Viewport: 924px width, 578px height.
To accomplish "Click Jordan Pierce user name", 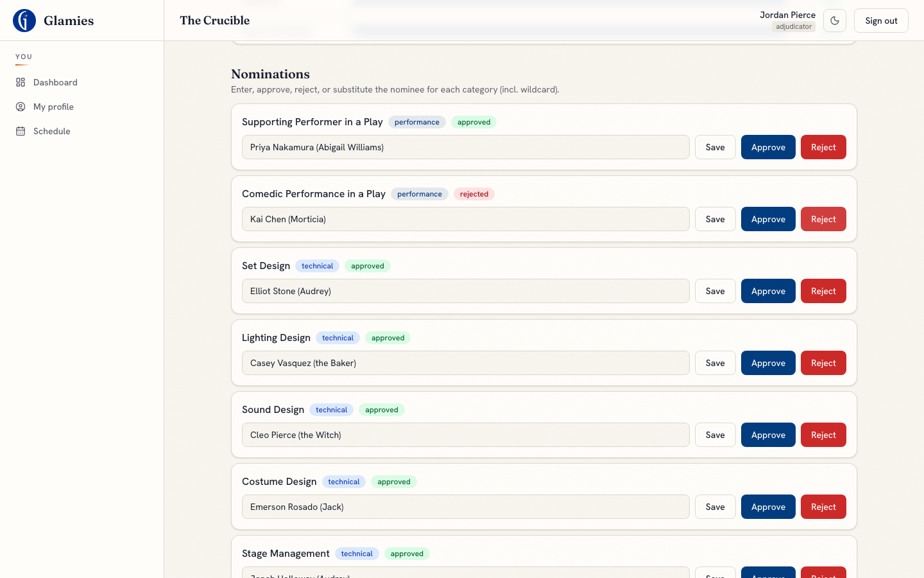I will pos(787,15).
